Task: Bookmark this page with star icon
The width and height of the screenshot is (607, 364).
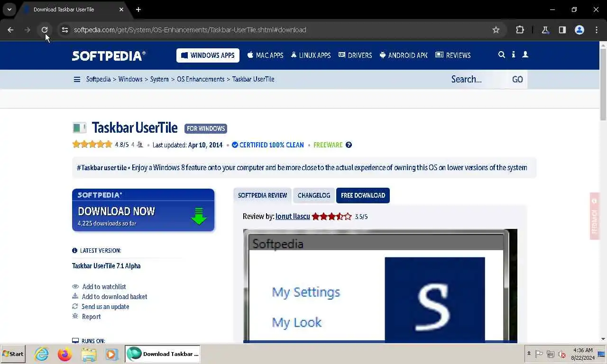Action: [496, 30]
